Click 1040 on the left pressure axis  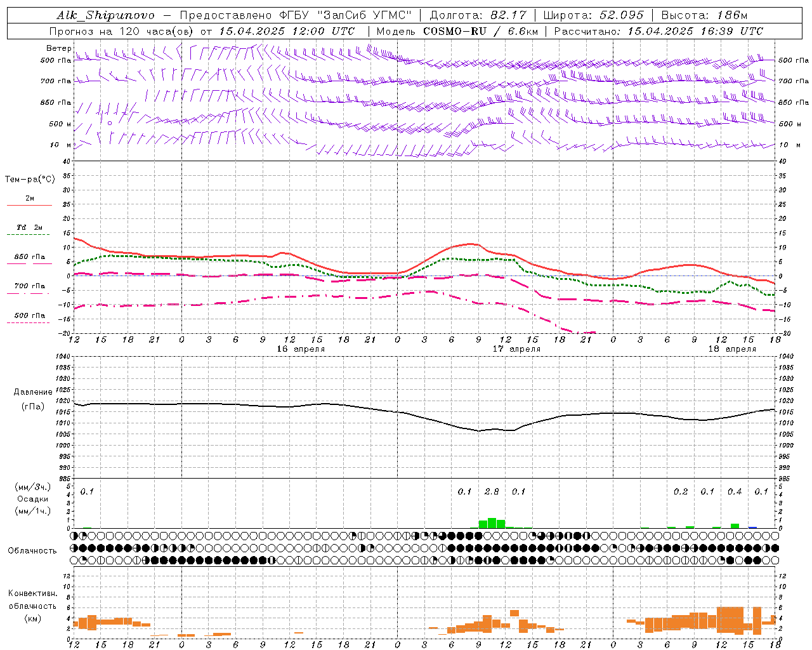pos(63,357)
